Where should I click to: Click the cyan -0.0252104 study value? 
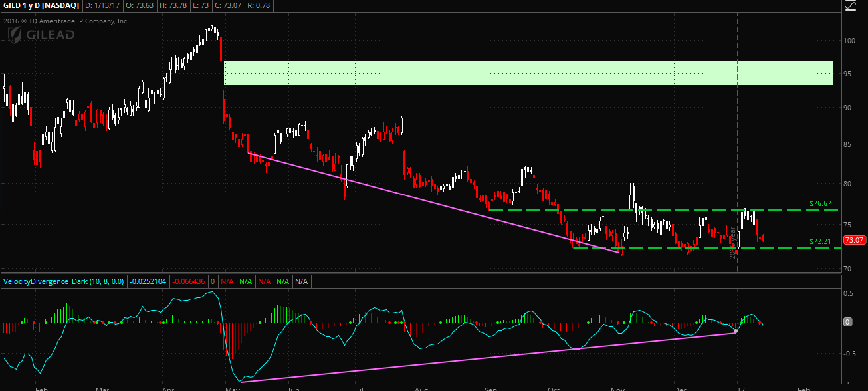click(148, 282)
